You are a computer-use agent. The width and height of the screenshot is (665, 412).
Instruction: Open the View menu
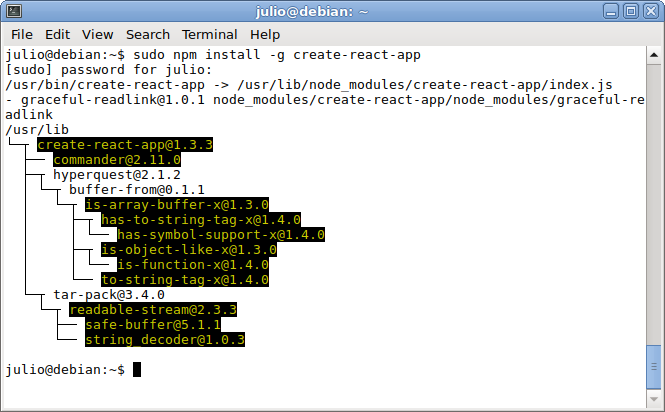[x=98, y=34]
